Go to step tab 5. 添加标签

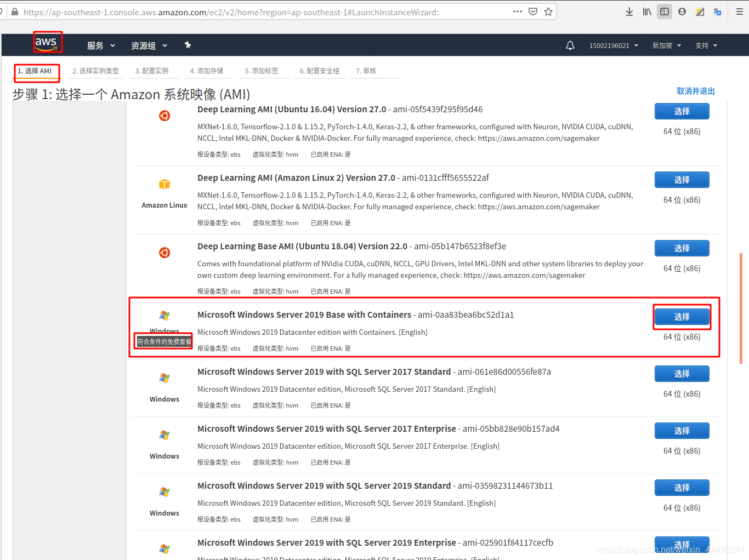click(x=262, y=71)
